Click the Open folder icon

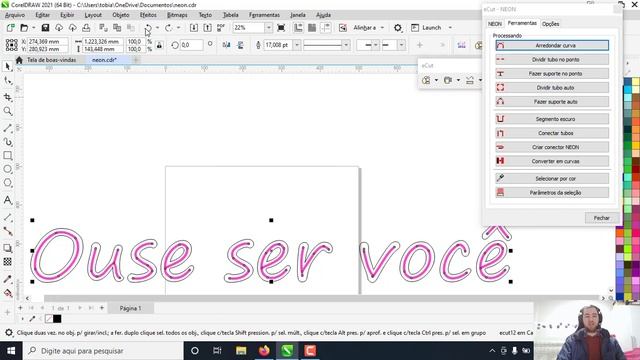point(24,28)
